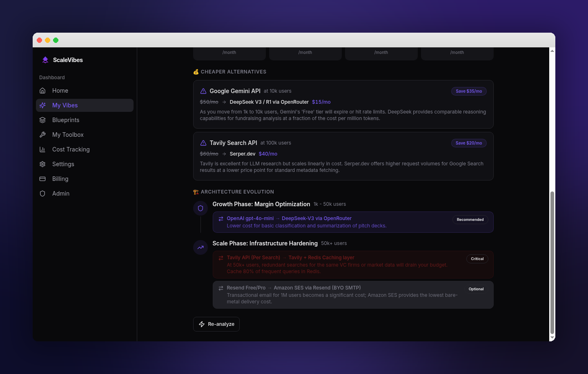This screenshot has height=374, width=588.
Task: Open the Serper.dev link
Action: click(x=243, y=154)
